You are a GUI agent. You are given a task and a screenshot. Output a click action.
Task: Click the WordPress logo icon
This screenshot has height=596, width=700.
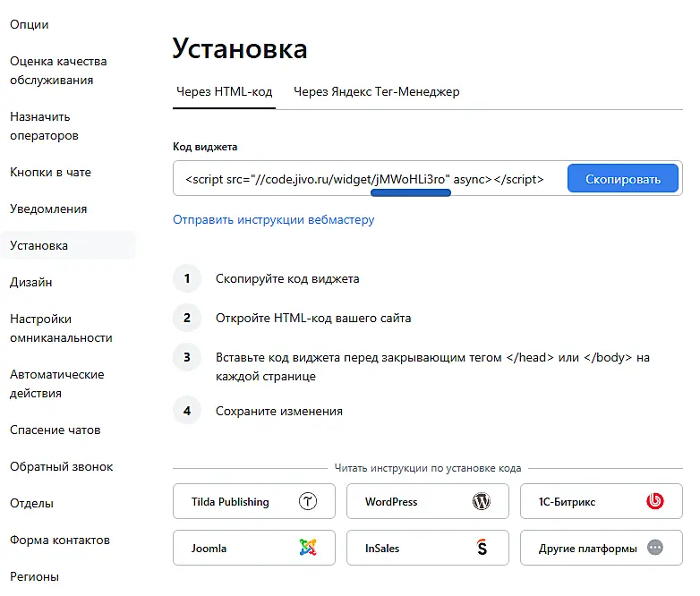click(x=482, y=501)
